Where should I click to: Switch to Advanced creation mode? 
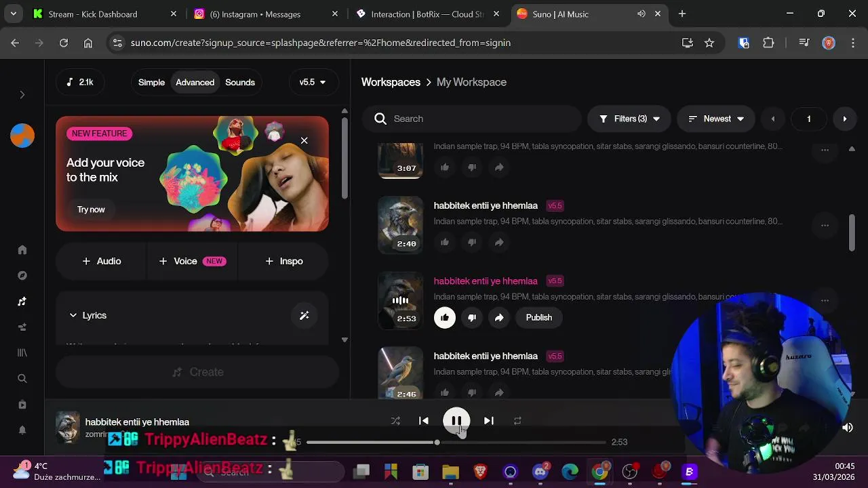point(195,82)
